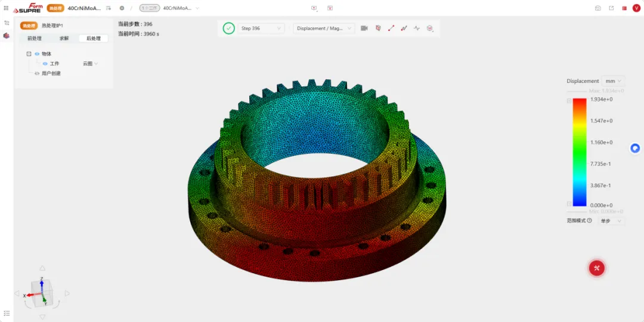Click the red presentation screen icon in top bar
Screen dimensions: 644x322
tap(314, 8)
